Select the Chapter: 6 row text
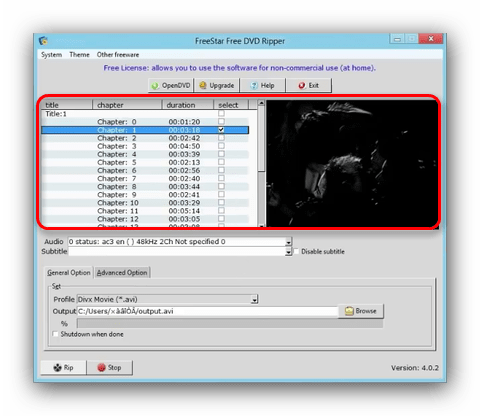The height and width of the screenshot is (416, 480). click(x=117, y=170)
